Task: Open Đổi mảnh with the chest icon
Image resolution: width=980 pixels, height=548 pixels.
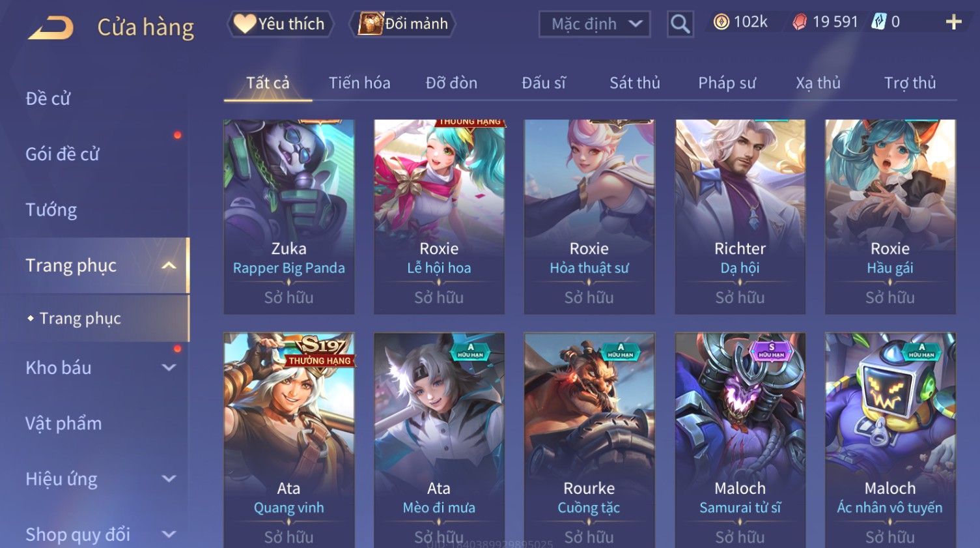Action: 402,24
